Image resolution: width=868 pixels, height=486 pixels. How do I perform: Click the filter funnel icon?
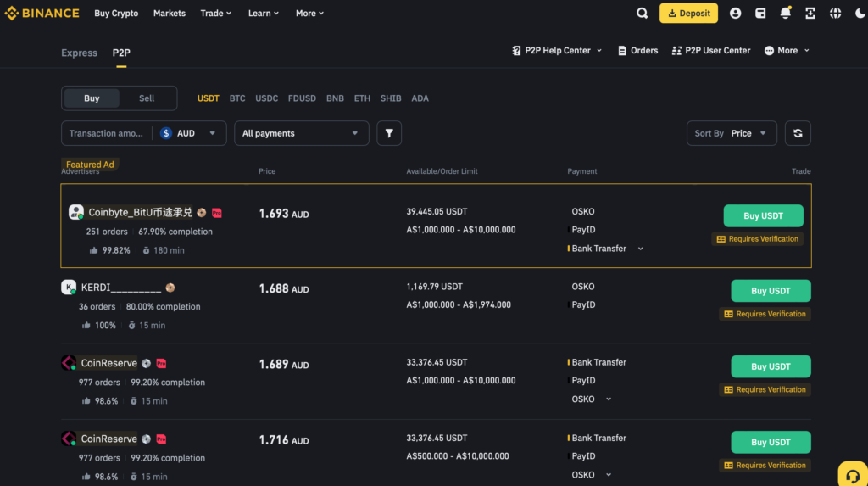click(389, 133)
